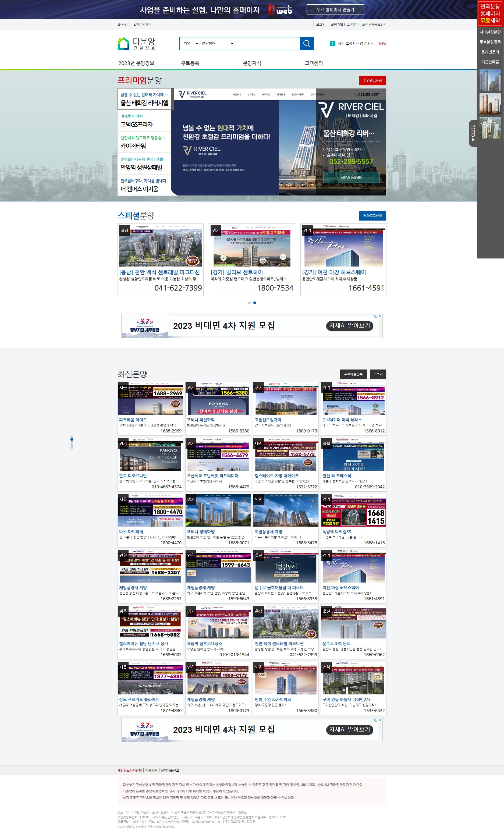Click the 홈페이지제작 top link
Viewport: 504px width, 834px height.
142,24
